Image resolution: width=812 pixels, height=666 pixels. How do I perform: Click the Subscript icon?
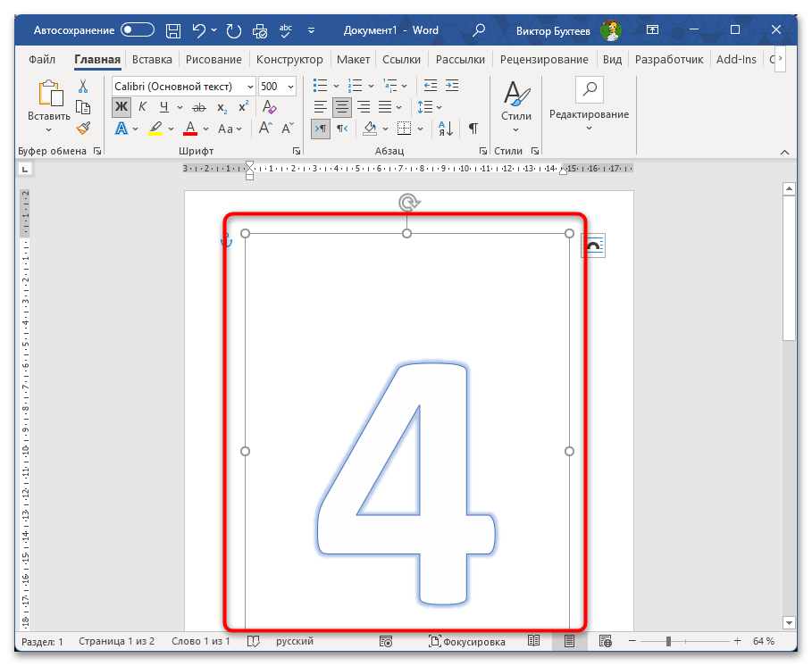pos(222,107)
